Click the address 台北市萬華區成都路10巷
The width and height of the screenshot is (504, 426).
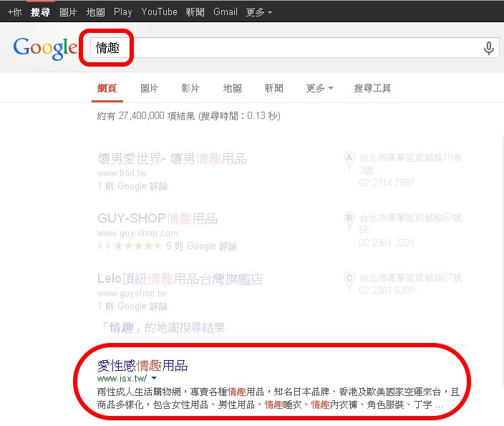point(410,158)
